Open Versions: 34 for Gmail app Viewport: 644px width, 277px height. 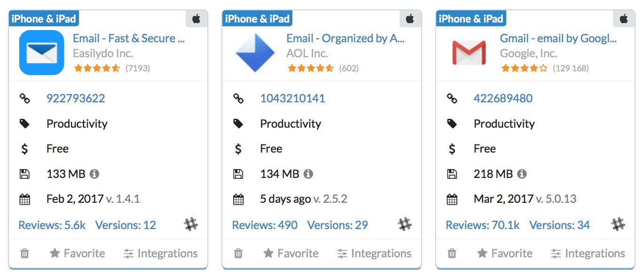point(559,225)
